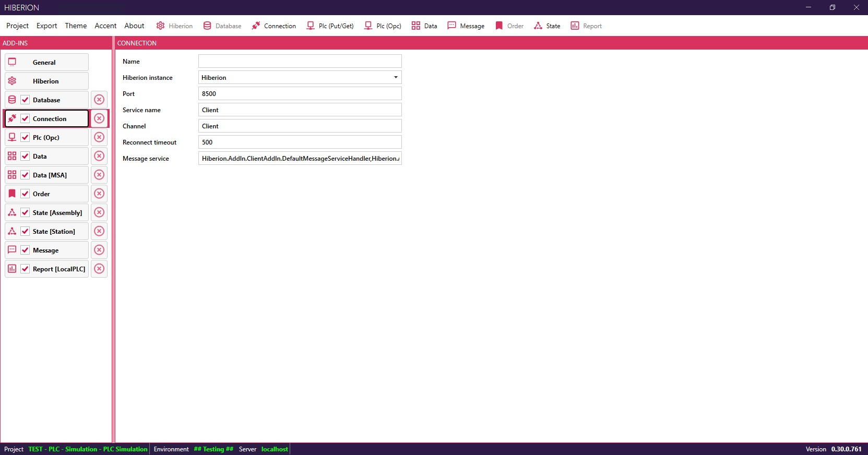868x455 pixels.
Task: Open the Hiberion toolbar gear icon
Action: point(161,26)
